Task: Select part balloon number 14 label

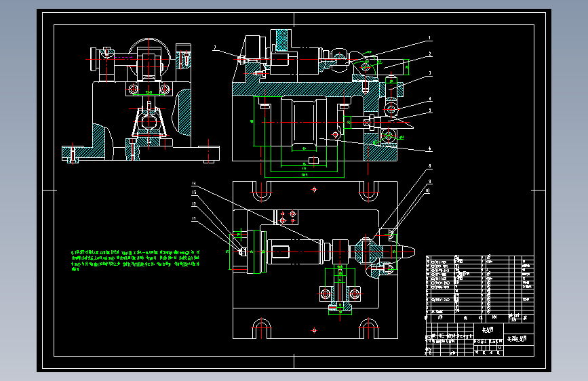Action: point(194,183)
